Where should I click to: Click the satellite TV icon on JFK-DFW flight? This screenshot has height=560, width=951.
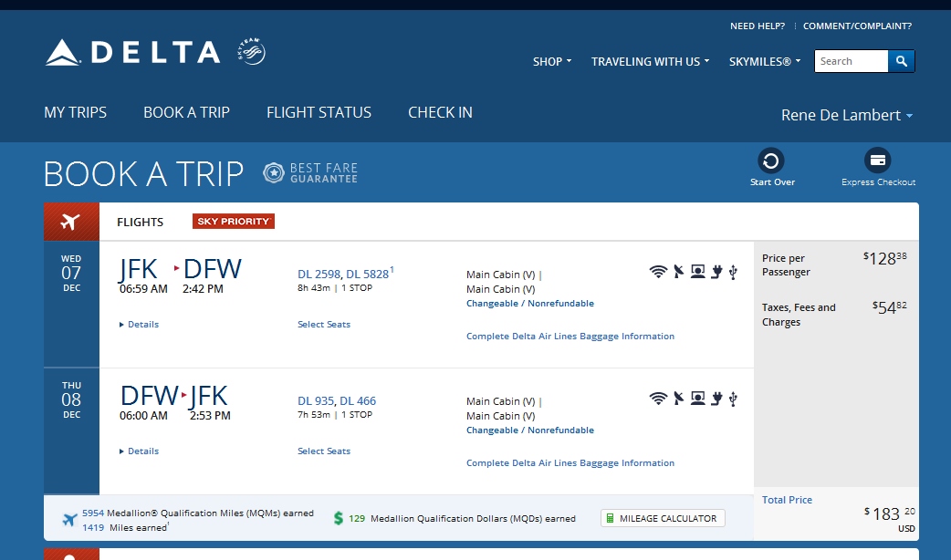[x=679, y=272]
